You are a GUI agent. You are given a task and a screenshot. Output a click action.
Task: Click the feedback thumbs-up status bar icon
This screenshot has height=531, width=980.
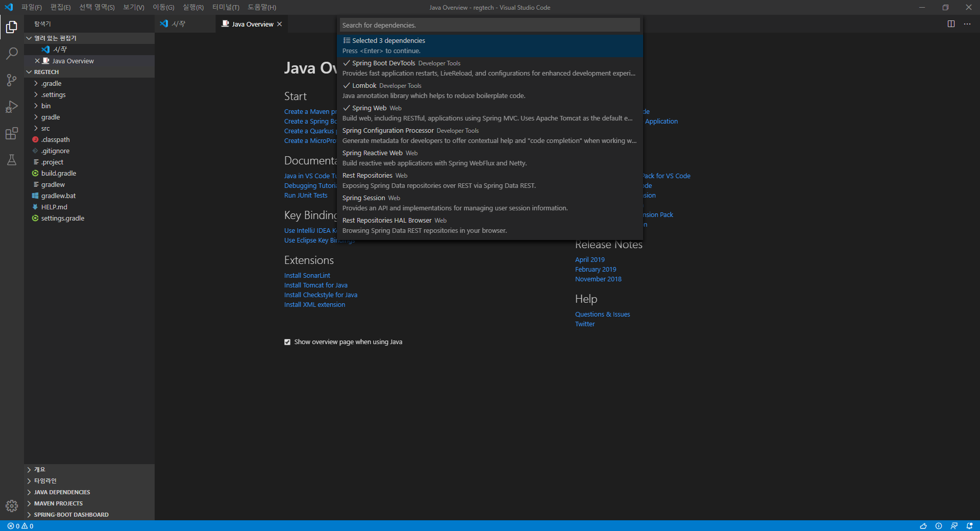[924, 526]
